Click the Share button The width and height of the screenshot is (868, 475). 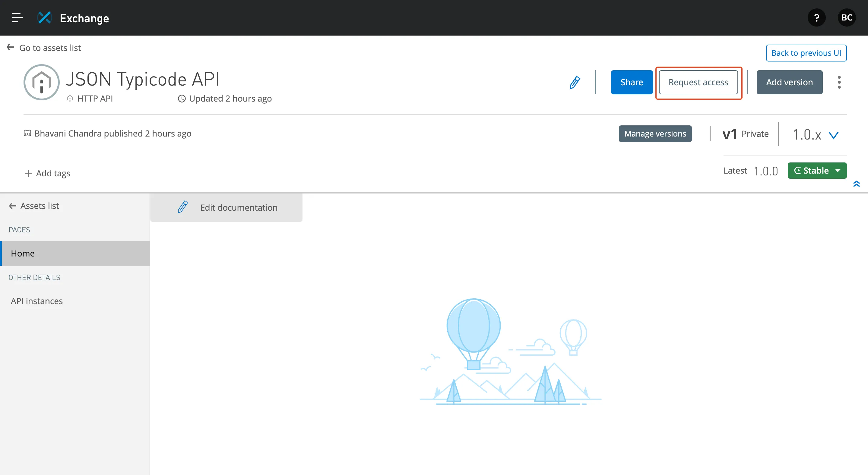point(632,82)
